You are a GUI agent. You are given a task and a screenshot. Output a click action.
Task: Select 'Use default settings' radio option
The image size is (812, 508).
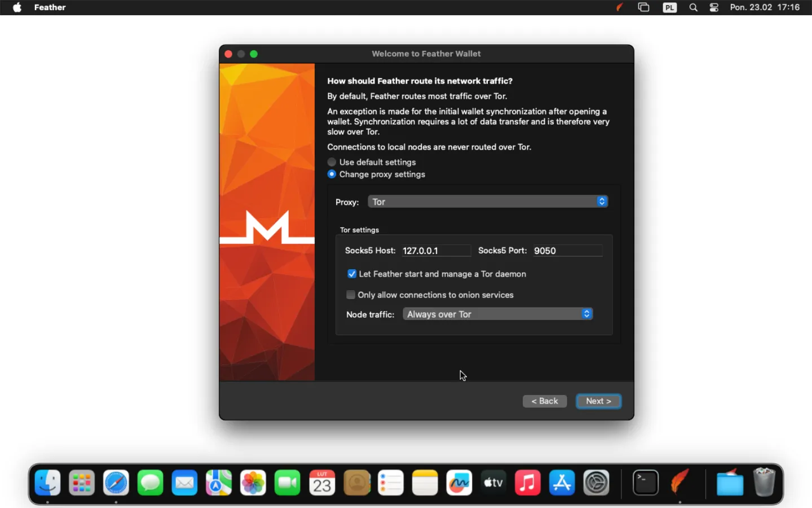tap(373, 163)
